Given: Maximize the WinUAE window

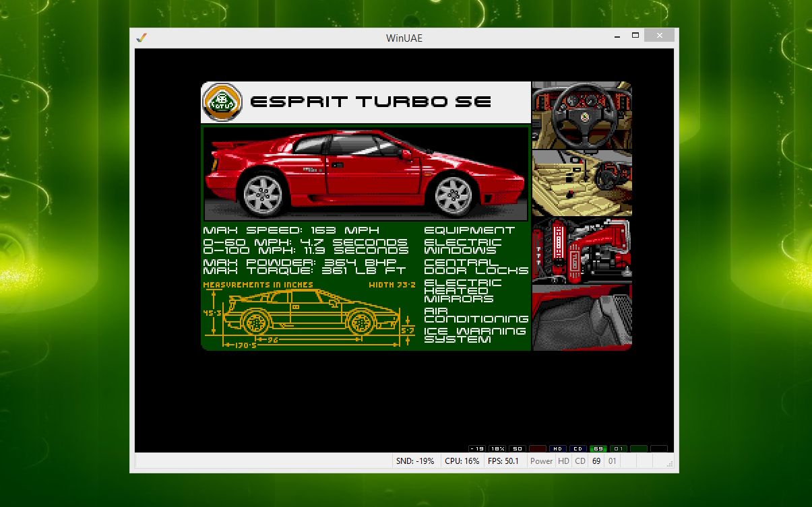Looking at the screenshot, I should click(635, 35).
